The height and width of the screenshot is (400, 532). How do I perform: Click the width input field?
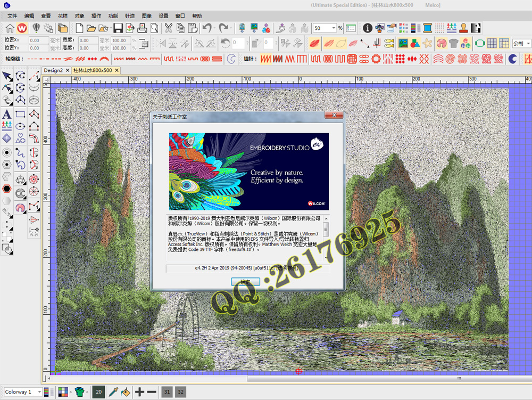[88, 40]
